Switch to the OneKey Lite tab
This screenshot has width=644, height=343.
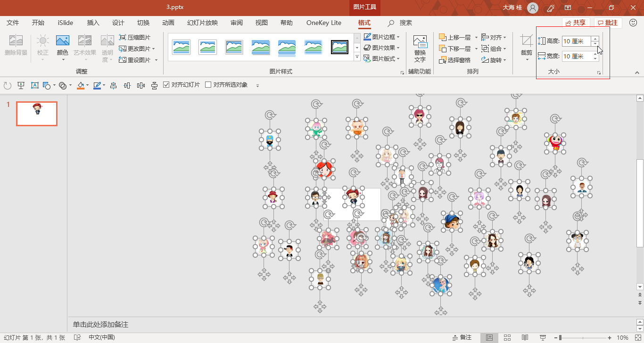(324, 23)
